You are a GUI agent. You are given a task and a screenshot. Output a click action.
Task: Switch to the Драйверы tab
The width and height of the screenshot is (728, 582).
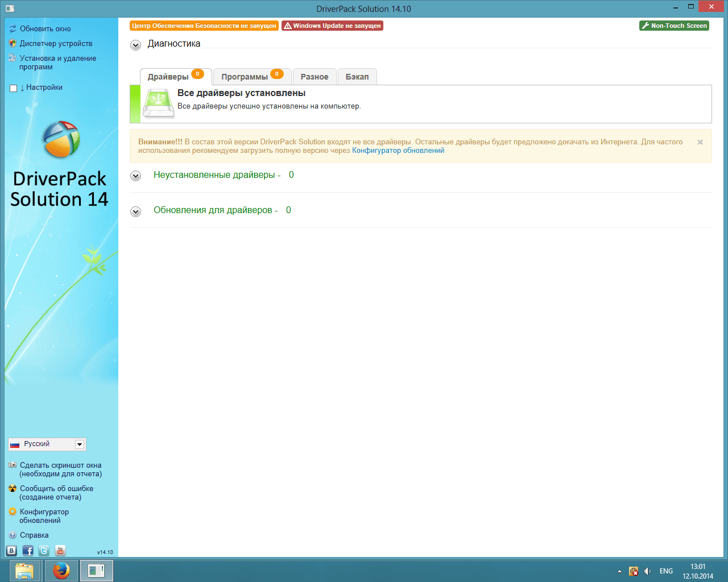176,77
